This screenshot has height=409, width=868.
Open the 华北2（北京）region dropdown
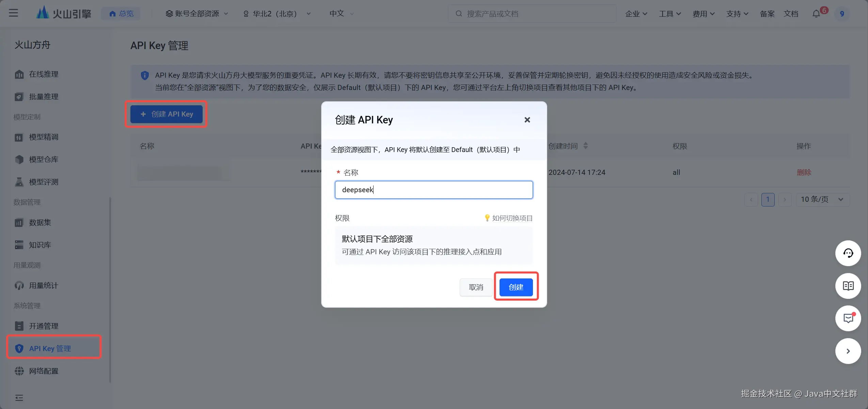pyautogui.click(x=277, y=14)
